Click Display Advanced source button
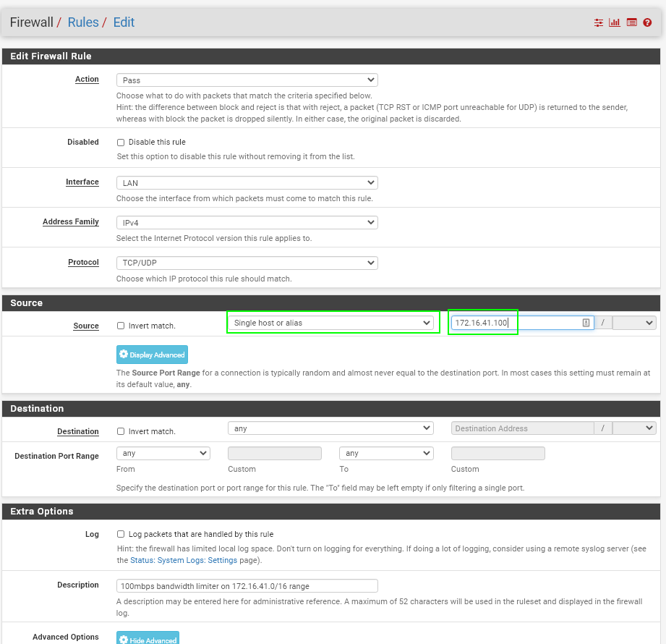 (x=152, y=355)
